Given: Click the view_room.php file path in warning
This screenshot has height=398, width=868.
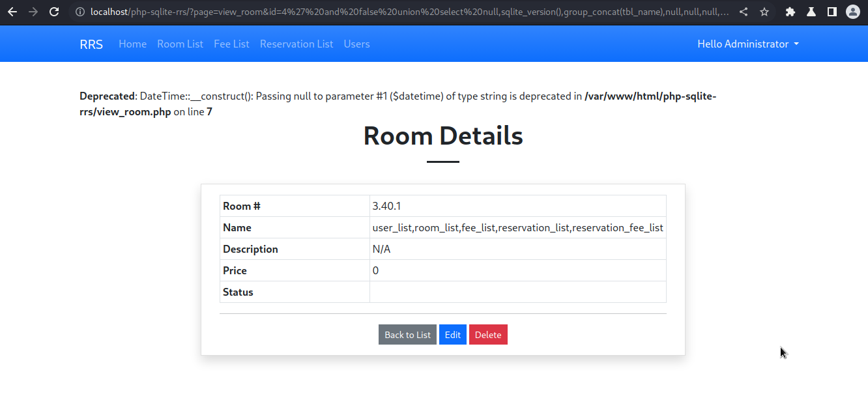Looking at the screenshot, I should (x=398, y=104).
